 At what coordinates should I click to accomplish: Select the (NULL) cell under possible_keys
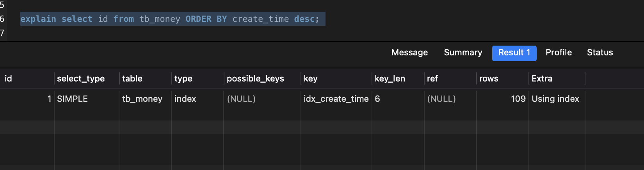point(241,99)
